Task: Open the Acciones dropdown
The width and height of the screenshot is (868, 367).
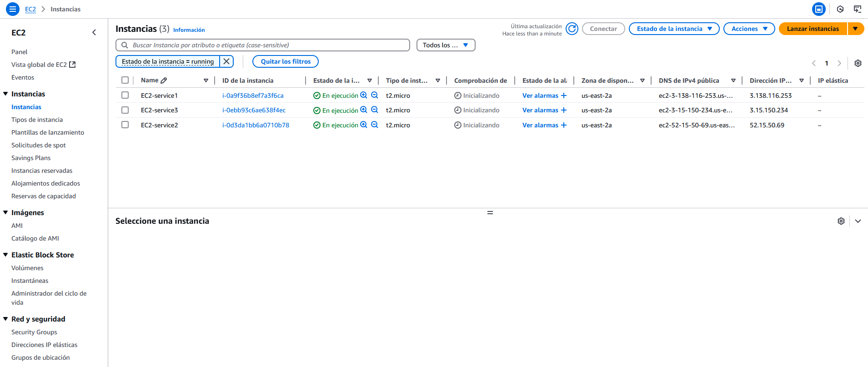Action: pos(749,29)
